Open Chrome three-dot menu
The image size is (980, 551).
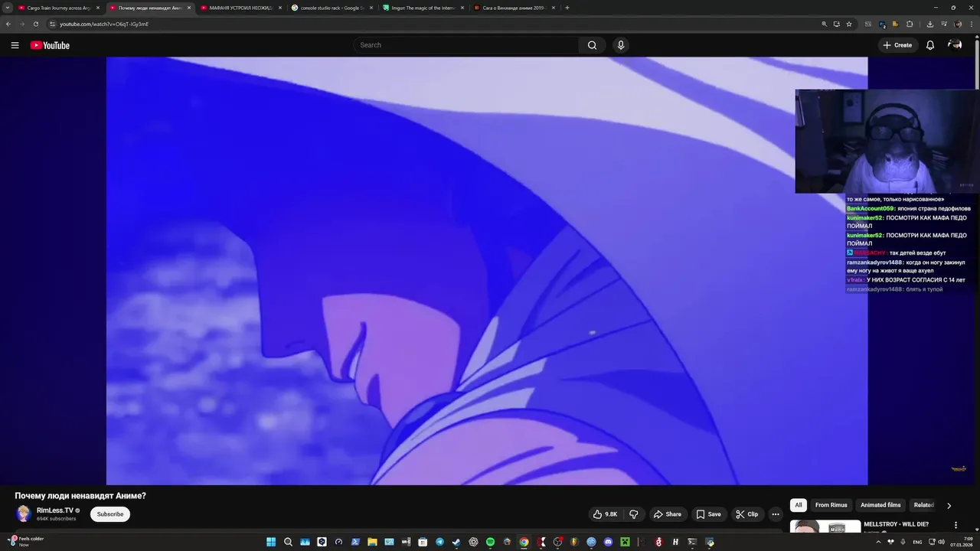click(971, 24)
